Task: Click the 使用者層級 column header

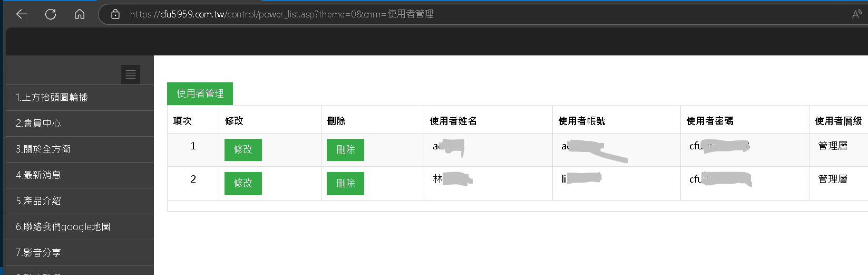Action: (838, 121)
